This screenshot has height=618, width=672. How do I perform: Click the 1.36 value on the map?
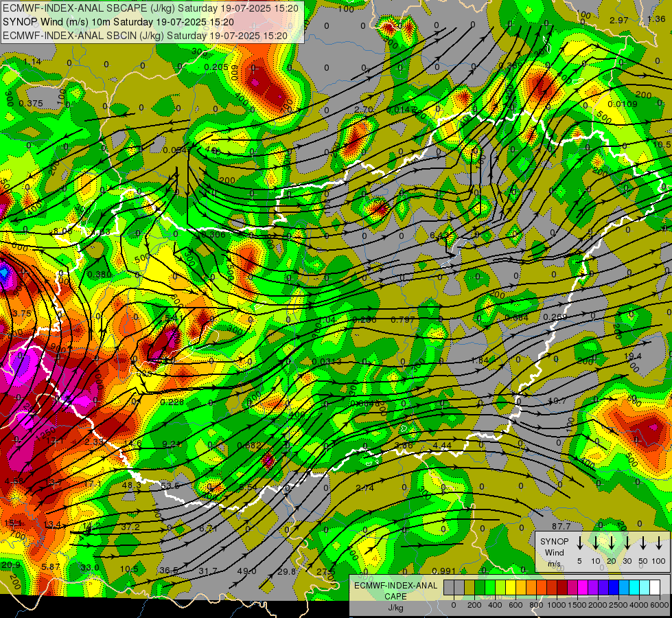click(656, 19)
